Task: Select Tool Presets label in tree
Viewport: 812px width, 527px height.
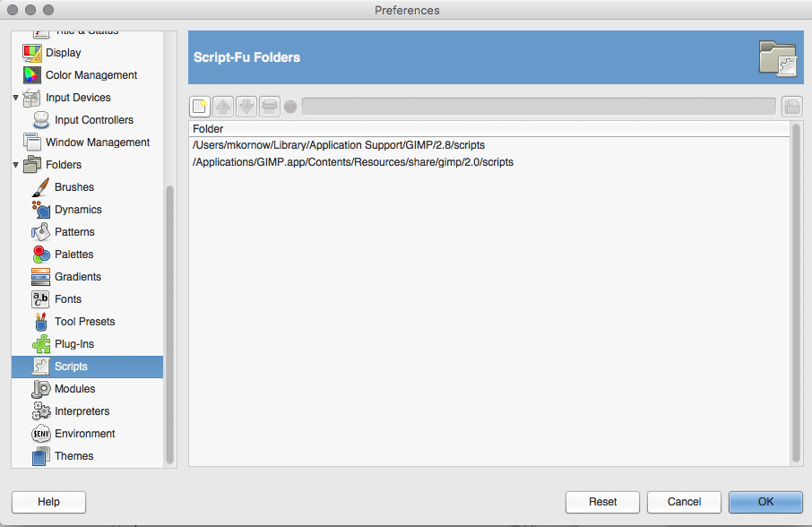Action: pos(84,322)
